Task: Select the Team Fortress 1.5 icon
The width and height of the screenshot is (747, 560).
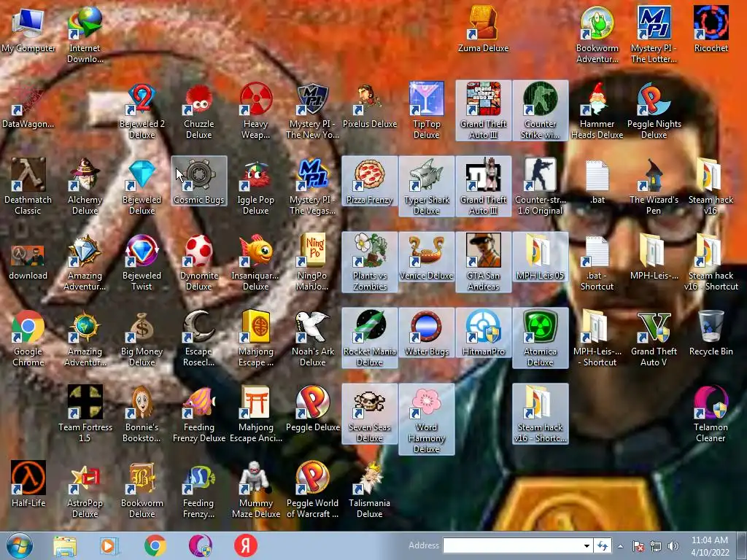Action: tap(85, 413)
